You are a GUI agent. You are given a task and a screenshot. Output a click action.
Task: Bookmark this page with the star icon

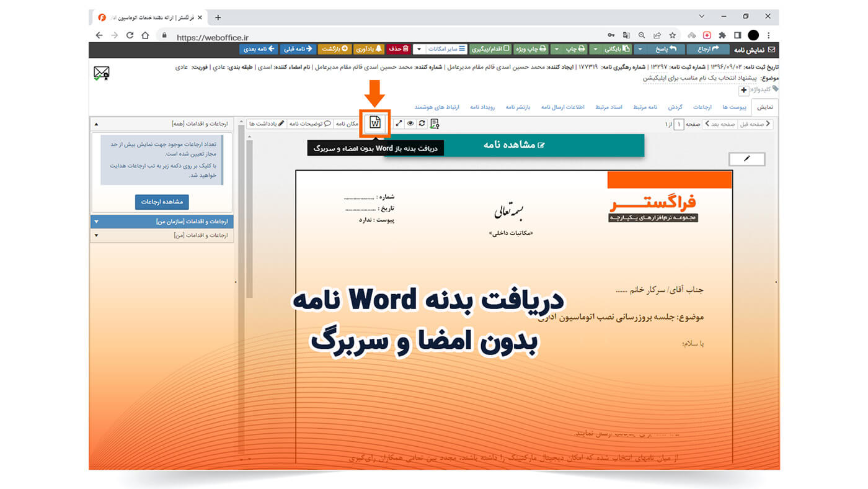(673, 35)
